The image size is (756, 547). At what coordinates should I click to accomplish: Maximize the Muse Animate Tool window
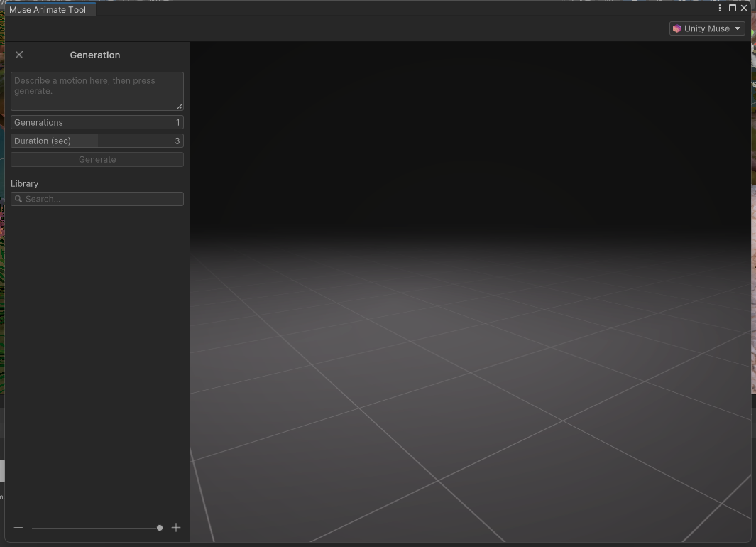[x=733, y=8]
